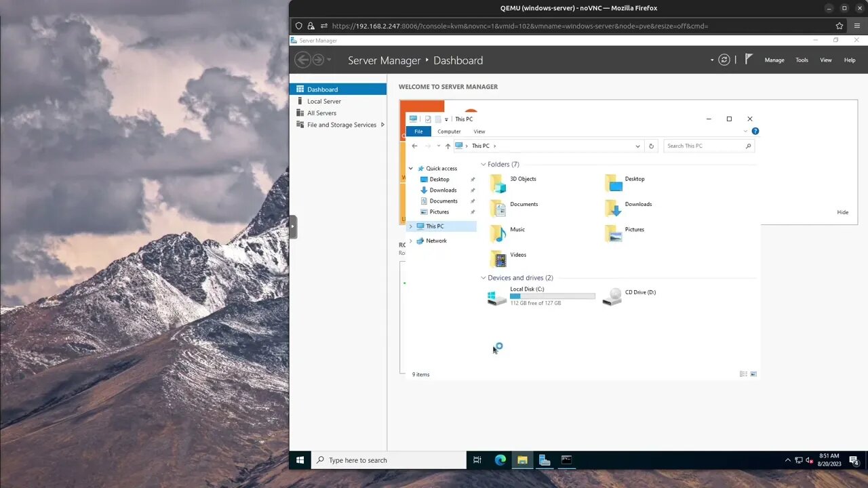This screenshot has width=868, height=488.
Task: Go up one folder level
Action: 448,146
